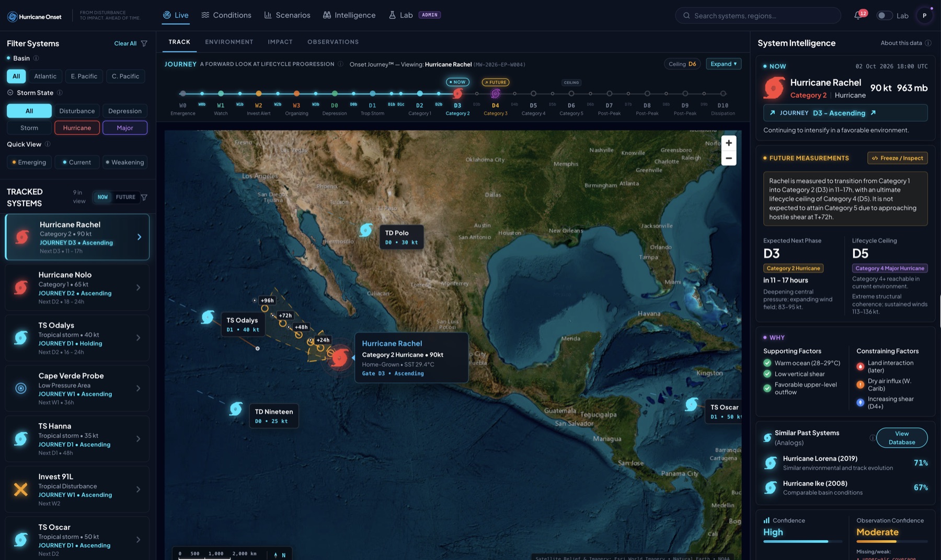The width and height of the screenshot is (941, 560).
Task: Open the Basin info icon
Action: [36, 58]
